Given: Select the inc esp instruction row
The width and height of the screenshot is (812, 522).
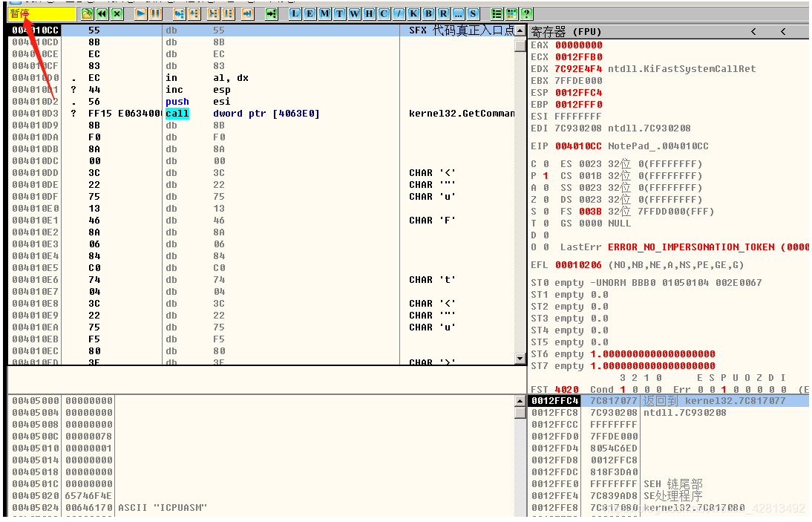Looking at the screenshot, I should pyautogui.click(x=262, y=90).
